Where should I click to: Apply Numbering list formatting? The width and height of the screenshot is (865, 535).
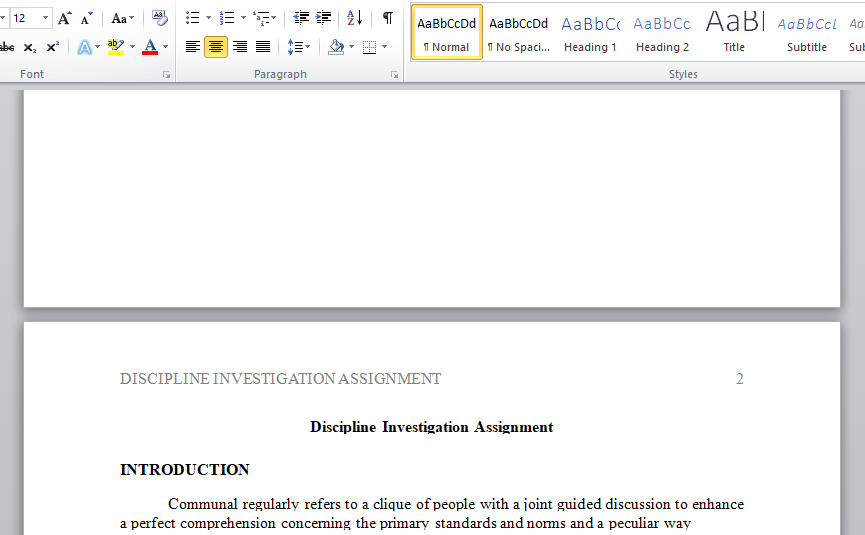(x=227, y=18)
